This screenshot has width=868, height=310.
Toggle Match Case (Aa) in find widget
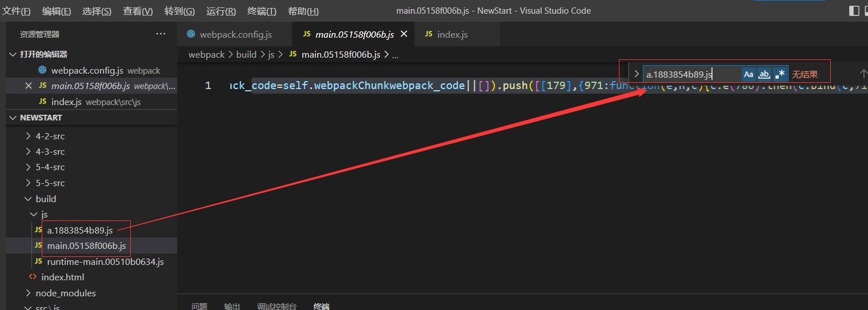tap(749, 74)
